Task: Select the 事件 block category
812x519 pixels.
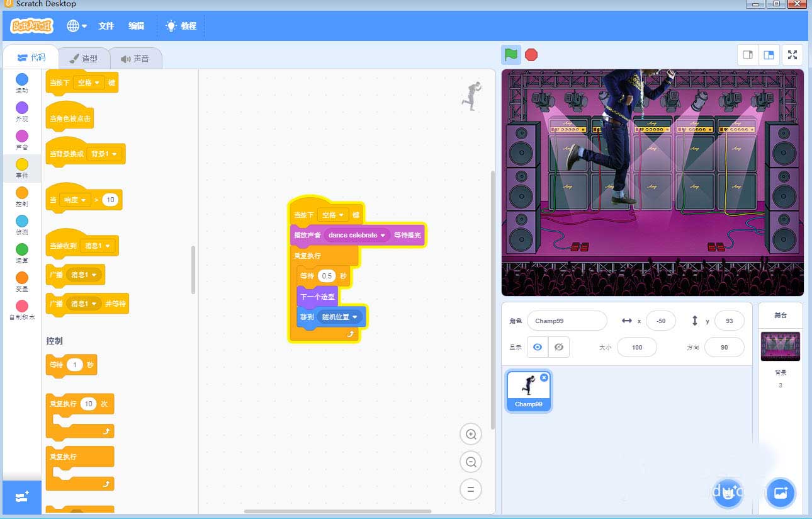Action: click(x=22, y=168)
